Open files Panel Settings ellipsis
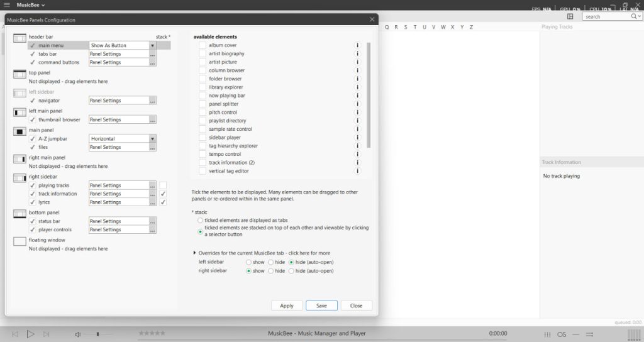Screen dimensions: 644x342 [152, 147]
